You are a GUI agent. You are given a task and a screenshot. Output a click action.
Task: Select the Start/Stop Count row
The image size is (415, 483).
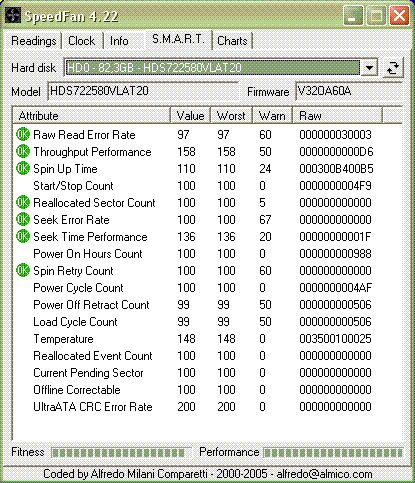[207, 186]
